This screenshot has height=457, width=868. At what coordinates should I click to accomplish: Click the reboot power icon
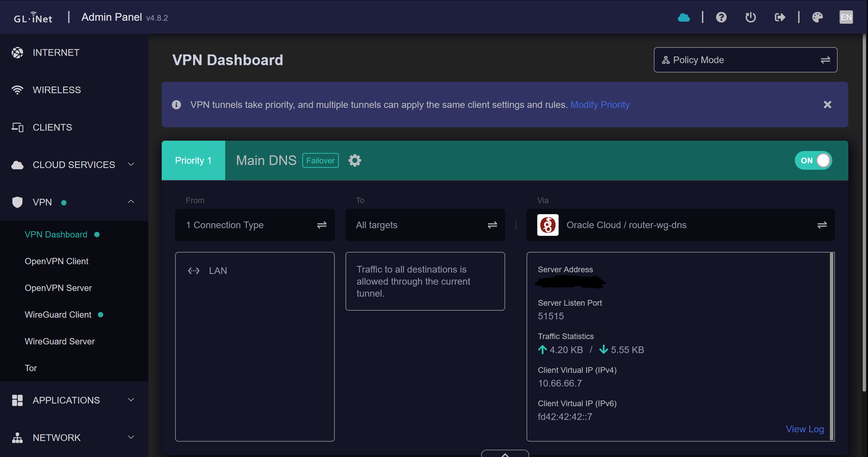[x=750, y=17]
